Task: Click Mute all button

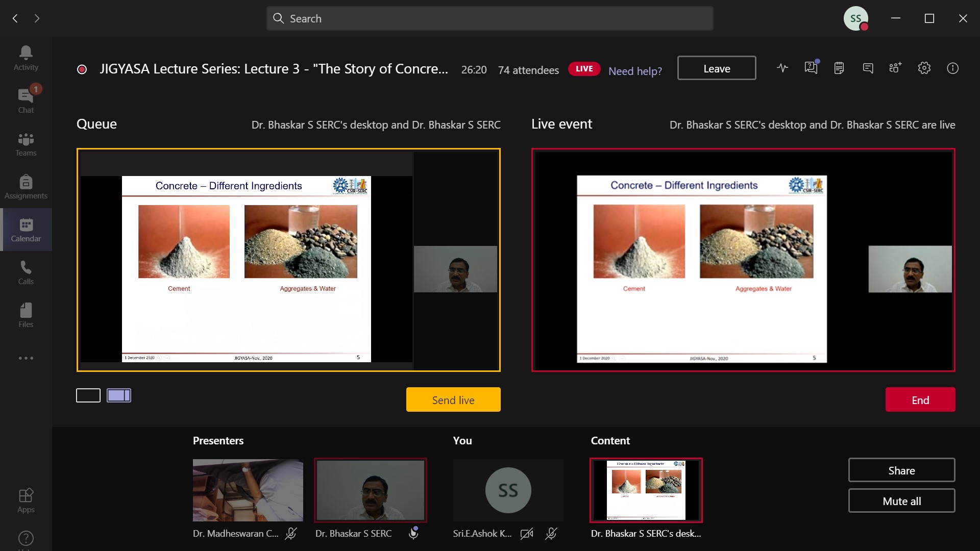Action: [901, 500]
